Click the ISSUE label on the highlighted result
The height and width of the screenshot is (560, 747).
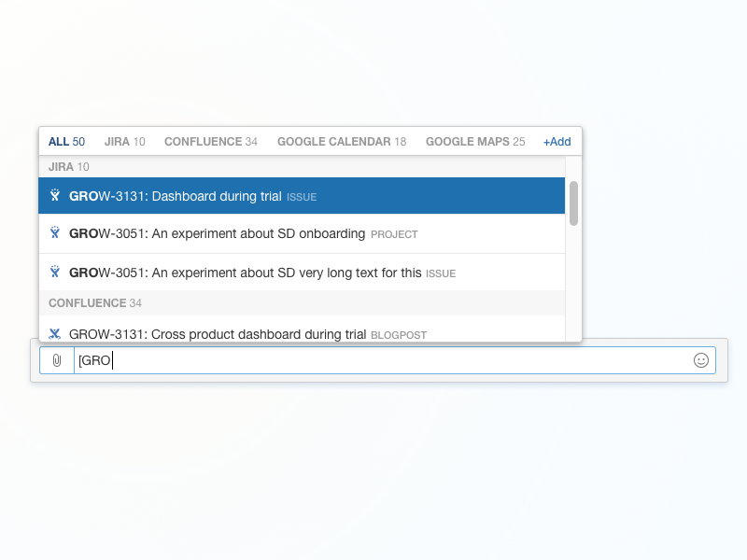tap(303, 197)
